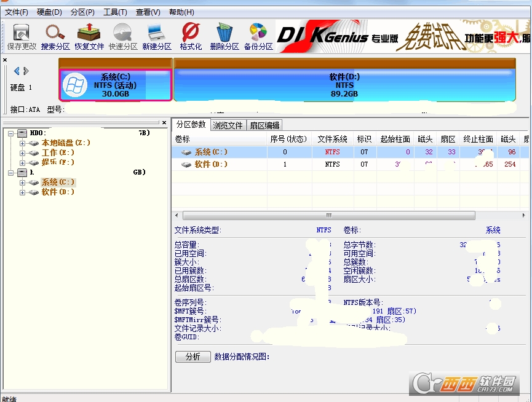
Task: Select the 软件 (D:) row in partition table
Action: [x=350, y=164]
